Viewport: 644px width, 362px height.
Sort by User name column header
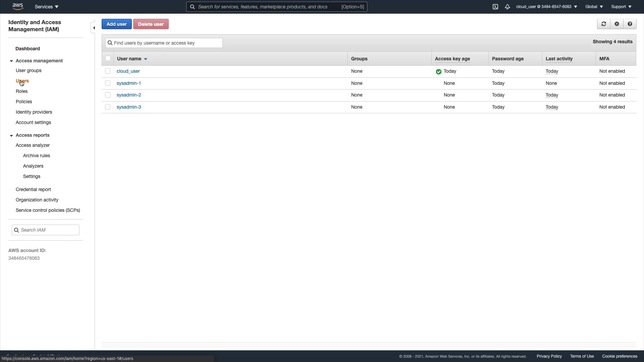point(129,59)
